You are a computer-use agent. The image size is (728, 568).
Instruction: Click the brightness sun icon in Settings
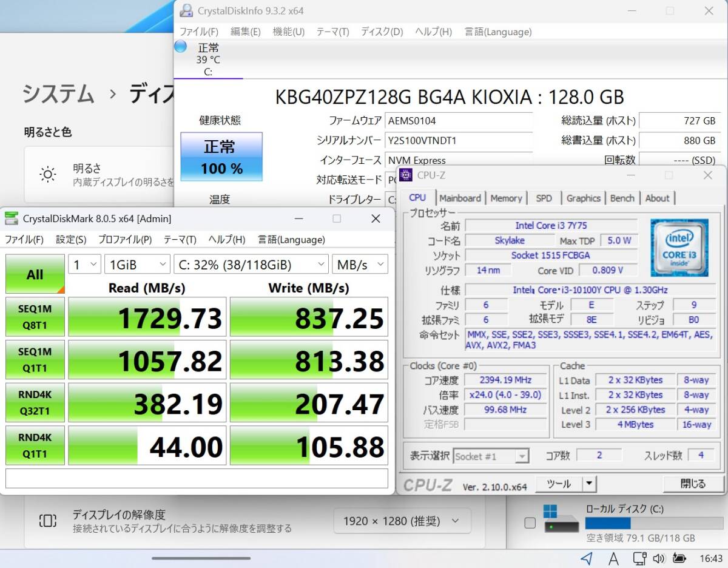pos(47,175)
